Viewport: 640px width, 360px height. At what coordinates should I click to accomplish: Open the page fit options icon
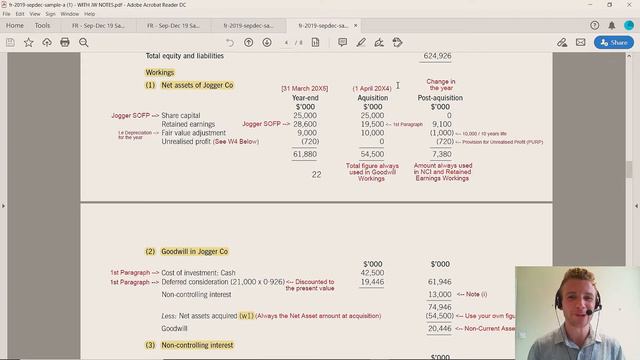tap(316, 42)
